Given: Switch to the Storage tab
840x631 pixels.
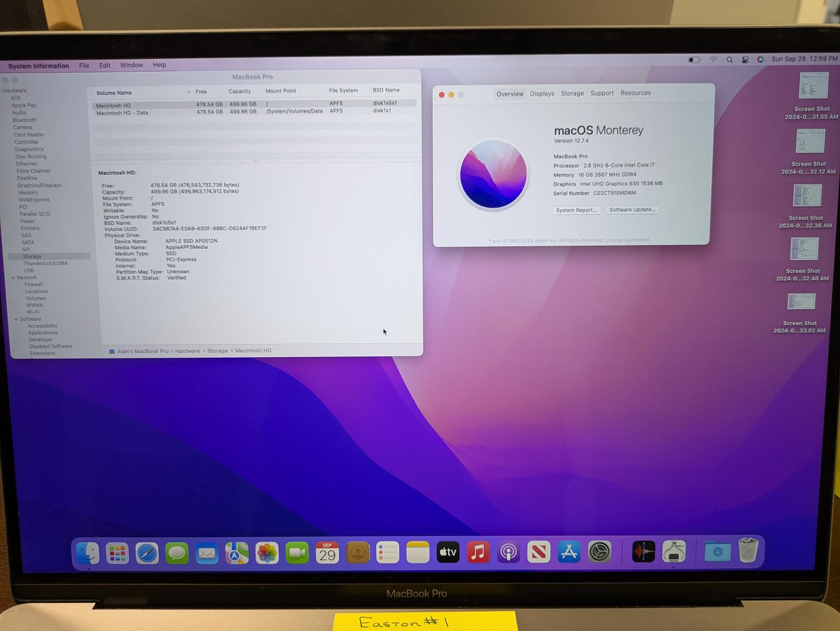Looking at the screenshot, I should click(x=572, y=93).
